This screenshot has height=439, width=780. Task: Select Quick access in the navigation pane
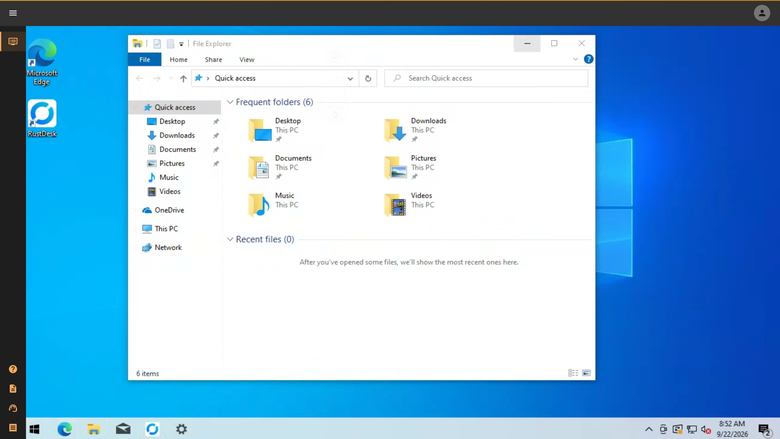coord(175,107)
